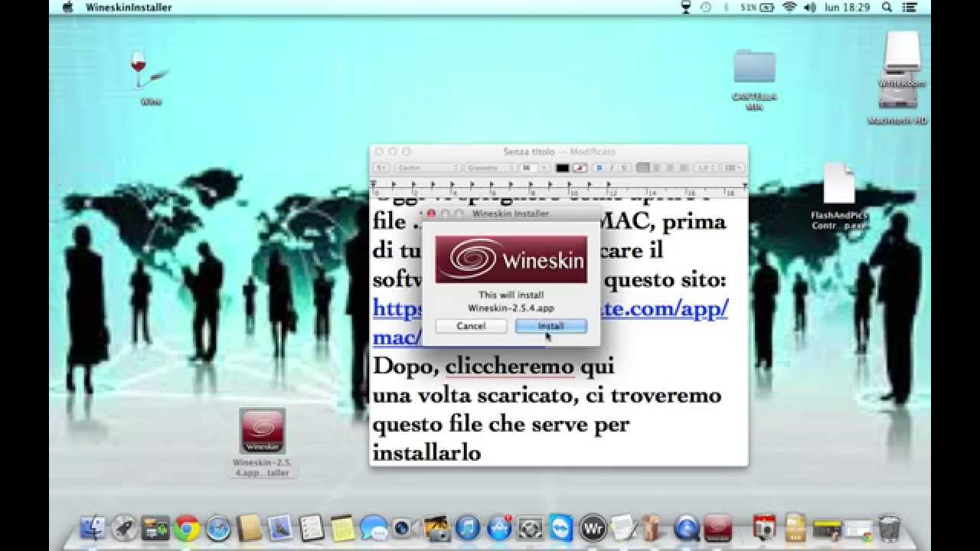This screenshot has height=551, width=980.
Task: Click the Wineskin logo banner in the installer
Action: point(511,259)
